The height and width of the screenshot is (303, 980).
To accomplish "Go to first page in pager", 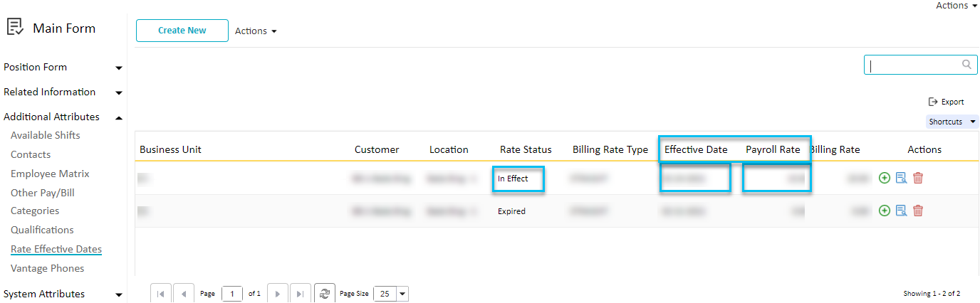I will pyautogui.click(x=160, y=294).
